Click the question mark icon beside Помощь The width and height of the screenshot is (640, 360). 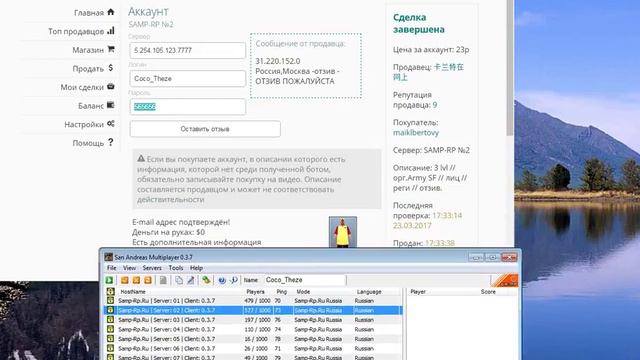point(111,142)
